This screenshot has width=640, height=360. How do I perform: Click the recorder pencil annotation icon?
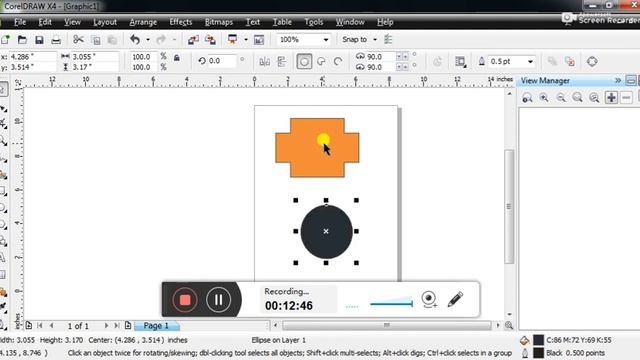point(455,299)
